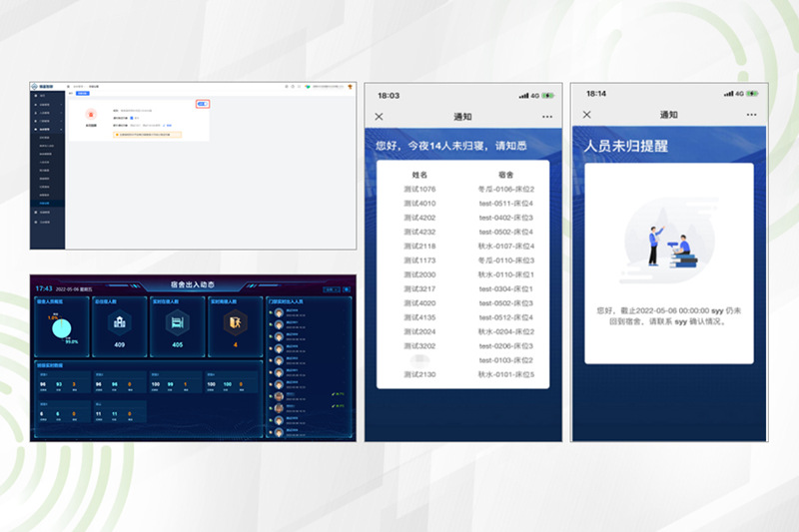
Task: Toggle the switch highlighted by the red box
Action: pos(202,103)
